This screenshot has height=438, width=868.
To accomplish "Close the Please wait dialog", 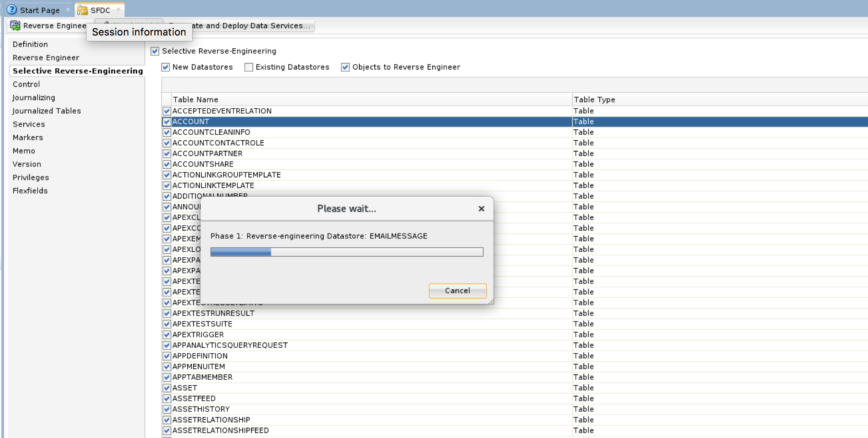I will (481, 209).
